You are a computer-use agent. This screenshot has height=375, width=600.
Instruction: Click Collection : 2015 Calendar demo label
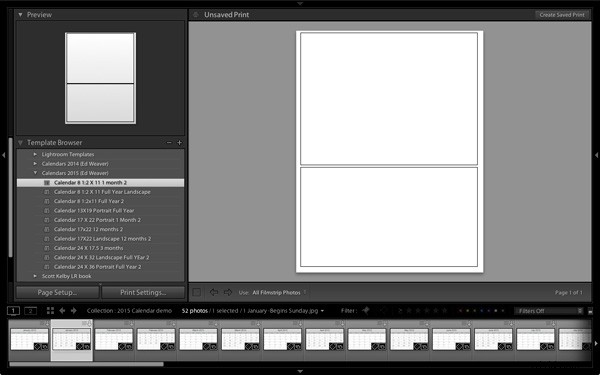[x=129, y=311]
